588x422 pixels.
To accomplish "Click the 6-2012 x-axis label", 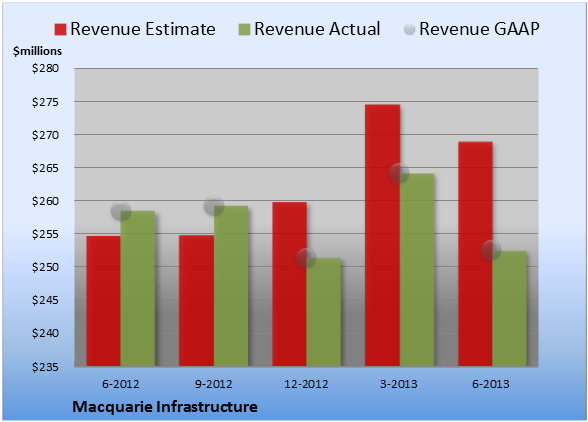I will [121, 384].
